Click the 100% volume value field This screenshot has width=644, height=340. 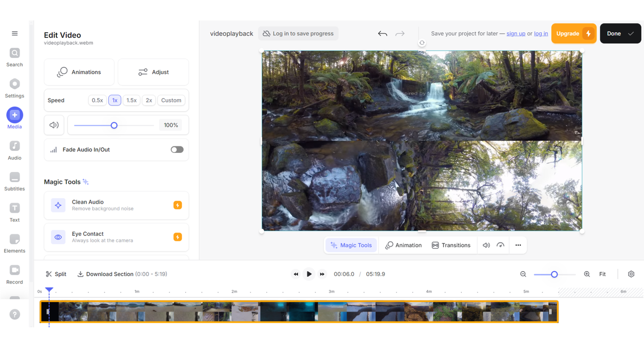[x=171, y=125]
